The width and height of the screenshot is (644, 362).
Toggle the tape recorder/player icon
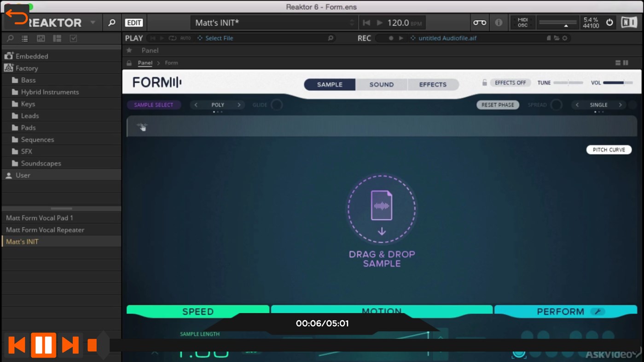pos(479,23)
